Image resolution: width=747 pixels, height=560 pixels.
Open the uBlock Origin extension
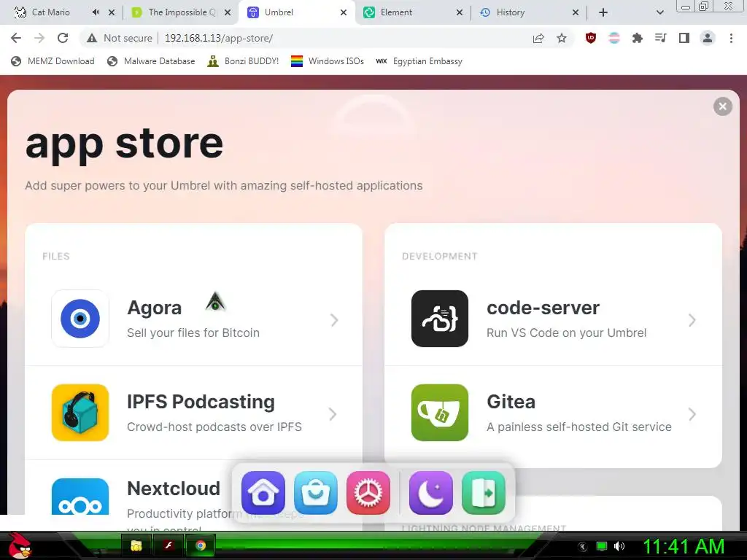point(591,38)
